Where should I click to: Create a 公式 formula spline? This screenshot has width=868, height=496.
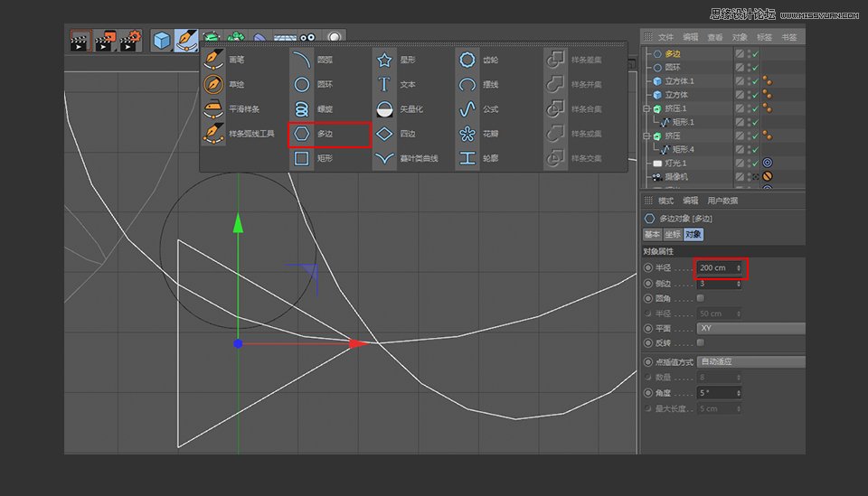[x=478, y=109]
